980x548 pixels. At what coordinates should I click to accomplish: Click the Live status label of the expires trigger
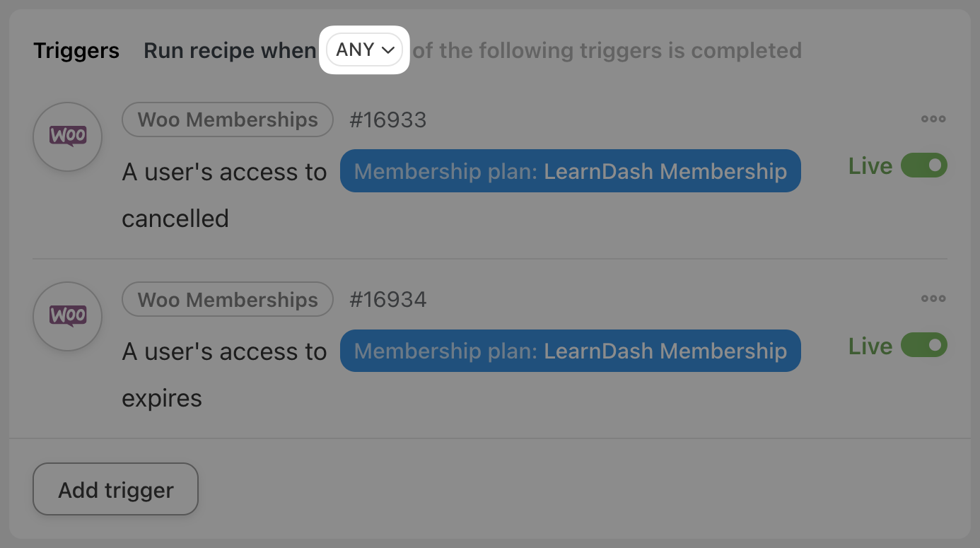[870, 346]
